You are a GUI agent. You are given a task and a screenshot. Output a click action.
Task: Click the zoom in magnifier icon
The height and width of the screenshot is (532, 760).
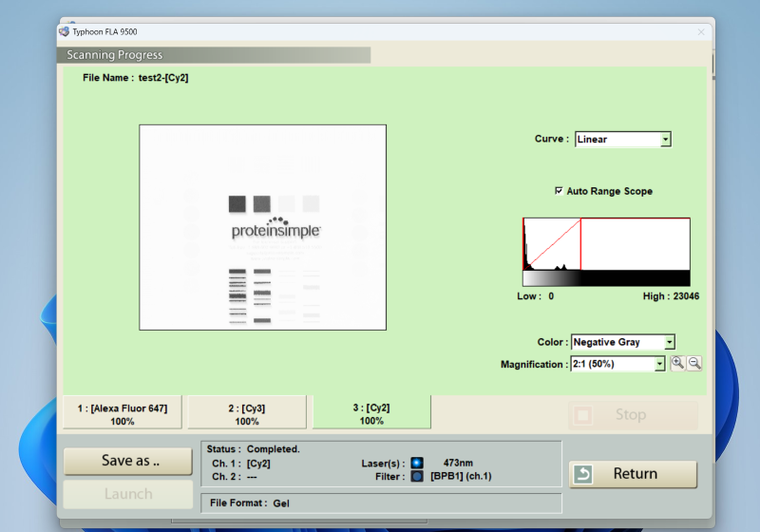coord(677,364)
